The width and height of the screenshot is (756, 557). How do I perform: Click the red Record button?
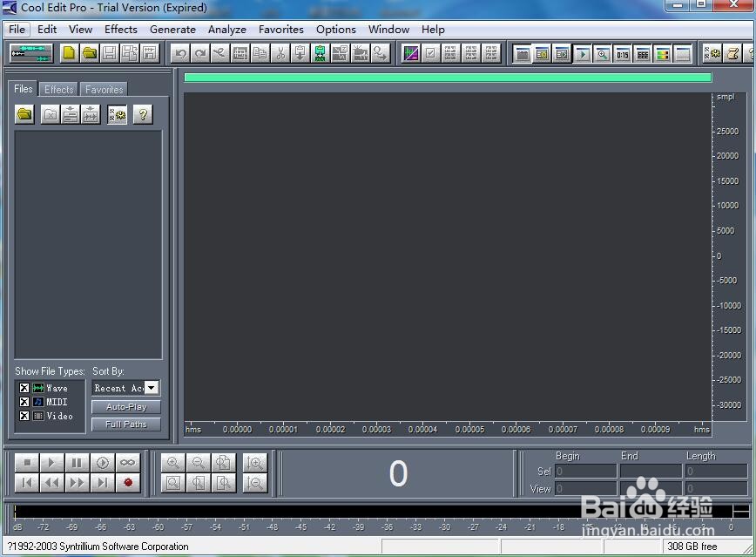[127, 483]
